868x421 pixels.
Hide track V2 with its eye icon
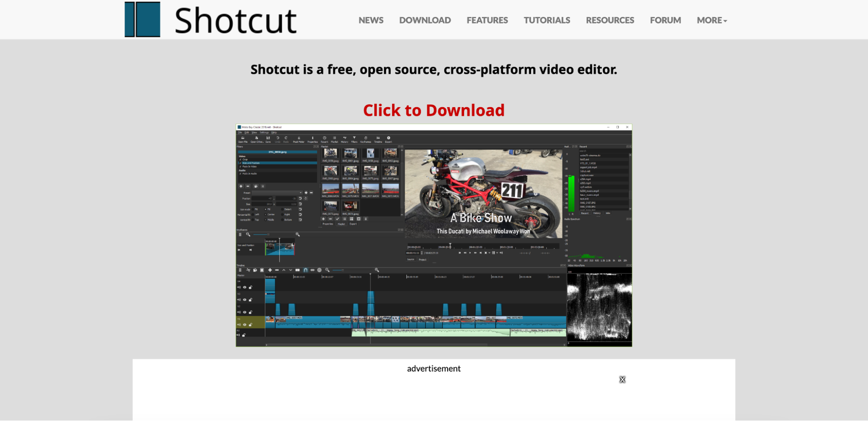pos(244,312)
